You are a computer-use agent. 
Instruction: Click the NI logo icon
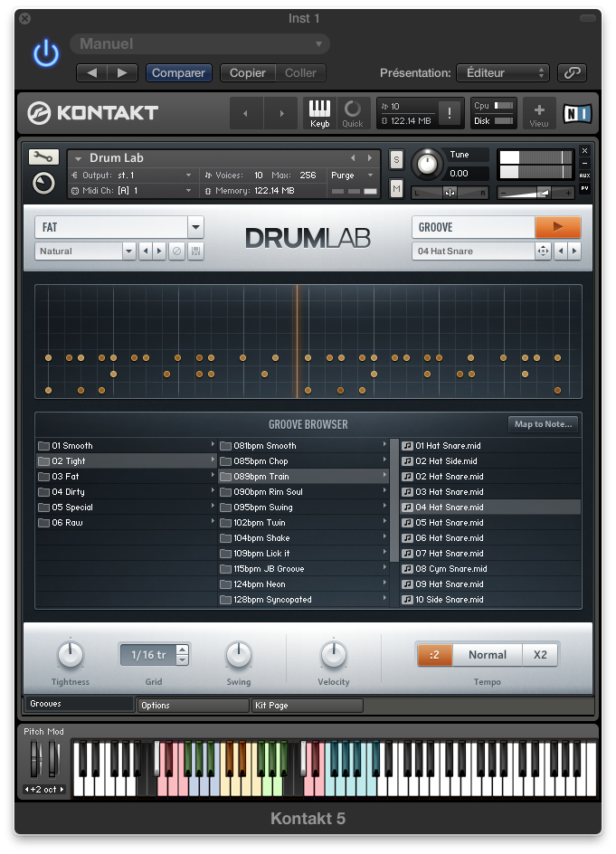pyautogui.click(x=577, y=113)
